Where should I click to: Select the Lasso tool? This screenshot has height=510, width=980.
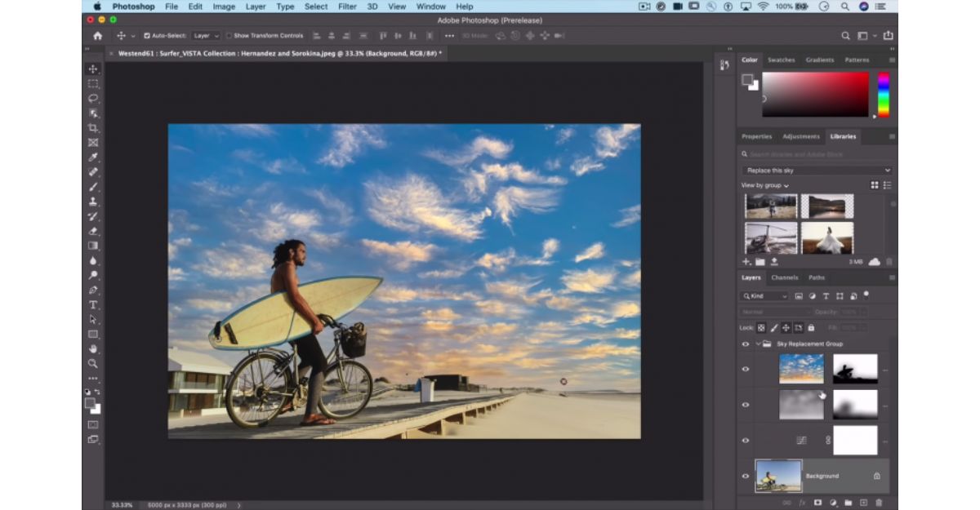tap(93, 98)
